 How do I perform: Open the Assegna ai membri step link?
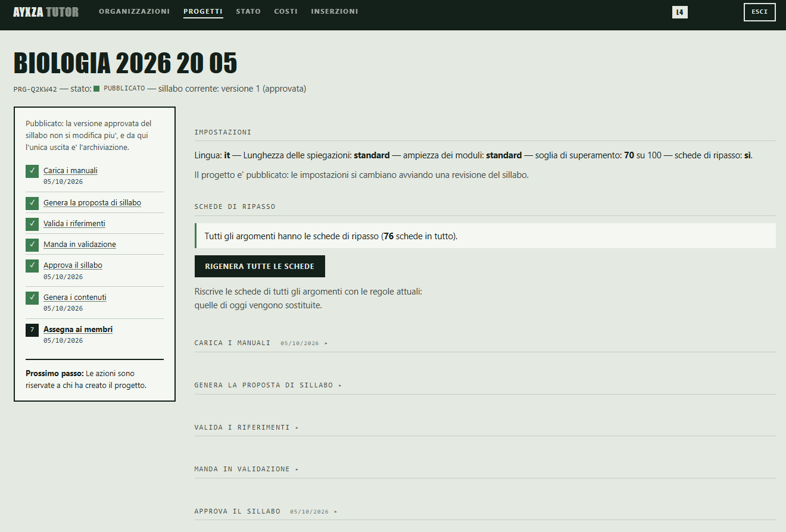(78, 330)
